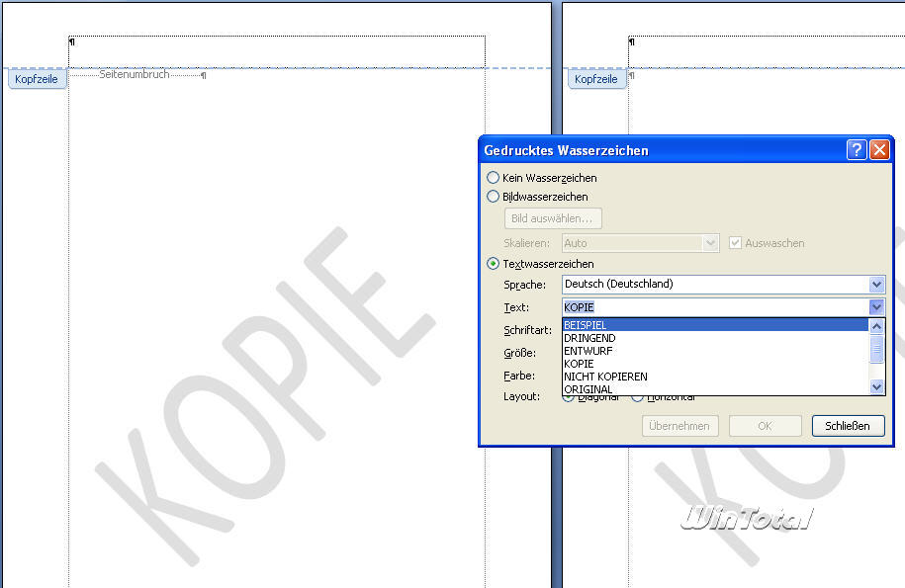Click the dropdown list scrollbar thumb

point(876,350)
